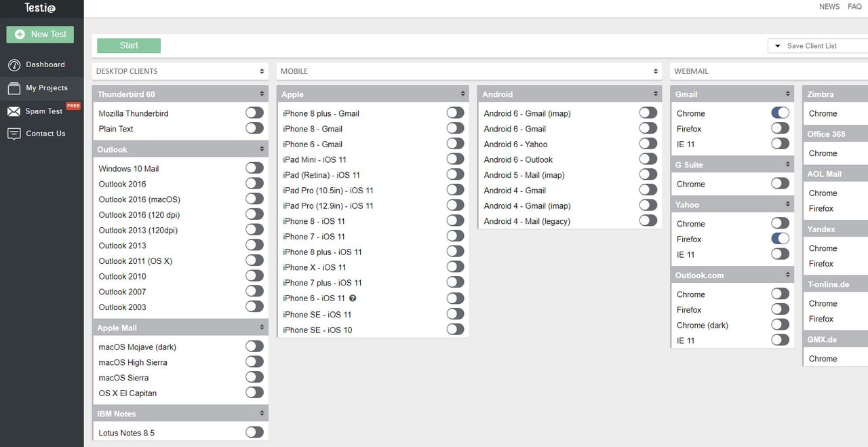Enable the Outlook 2010 switch
The image size is (868, 447).
(254, 275)
